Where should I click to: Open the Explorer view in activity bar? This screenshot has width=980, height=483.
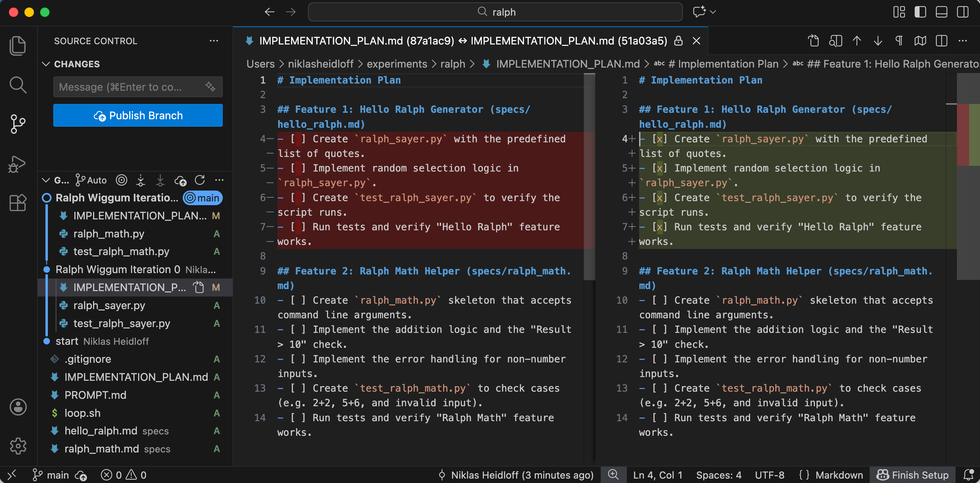click(18, 46)
